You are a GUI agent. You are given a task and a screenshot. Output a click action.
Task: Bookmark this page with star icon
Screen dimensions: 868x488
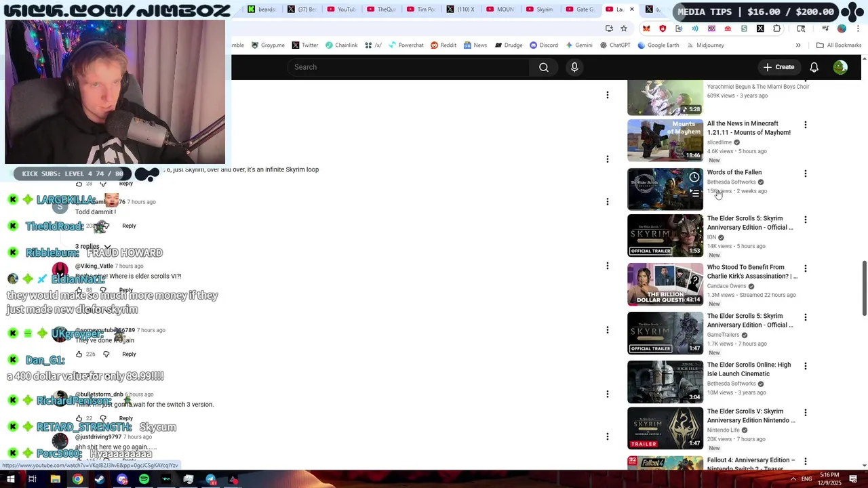coord(624,28)
